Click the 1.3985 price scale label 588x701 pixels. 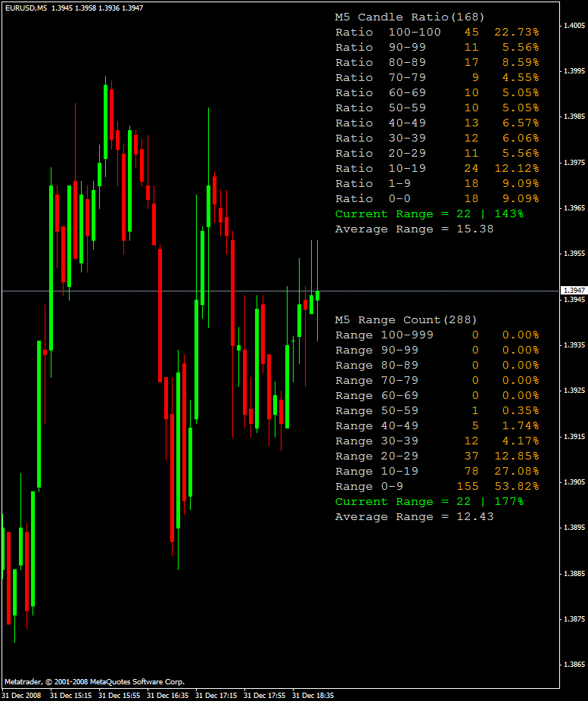click(574, 117)
